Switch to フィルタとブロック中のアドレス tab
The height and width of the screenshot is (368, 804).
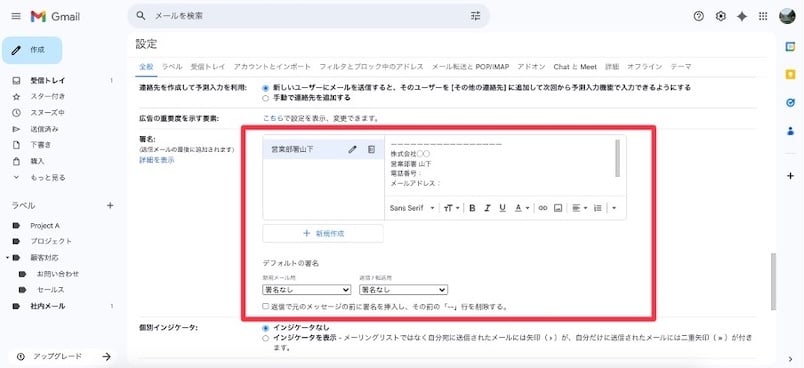click(371, 67)
